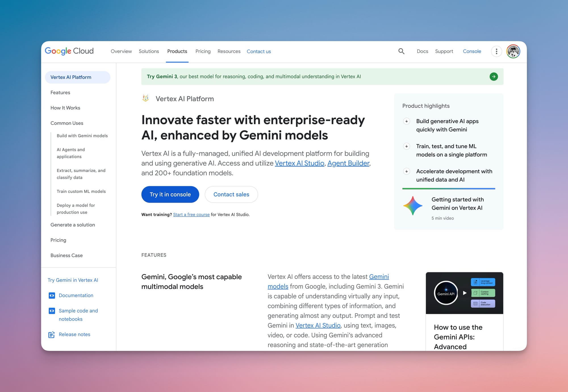Select Build with Gemini models
Screen dimensions: 568x392
[82, 136]
